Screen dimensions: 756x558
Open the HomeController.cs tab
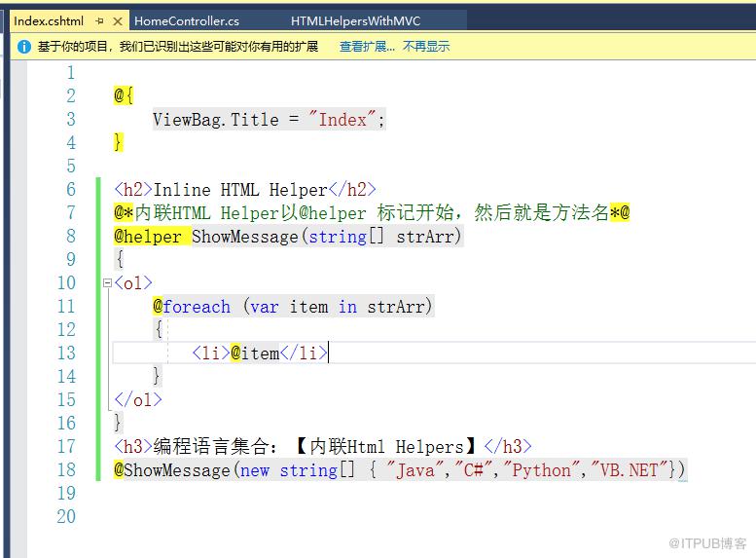(x=187, y=21)
